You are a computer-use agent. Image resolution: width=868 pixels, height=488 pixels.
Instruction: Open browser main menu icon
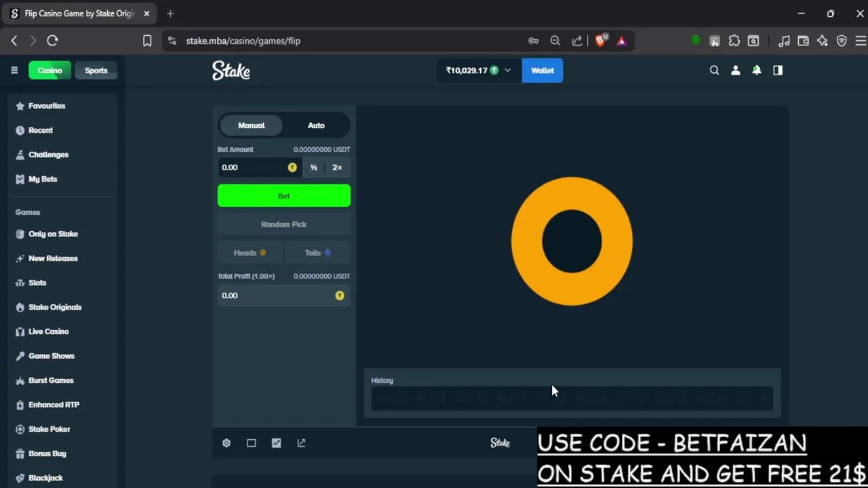[x=861, y=41]
